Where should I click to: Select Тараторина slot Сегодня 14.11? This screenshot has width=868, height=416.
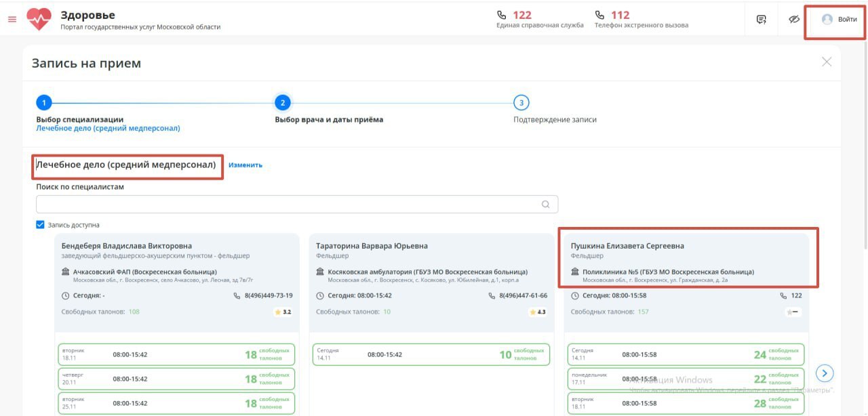coord(431,355)
